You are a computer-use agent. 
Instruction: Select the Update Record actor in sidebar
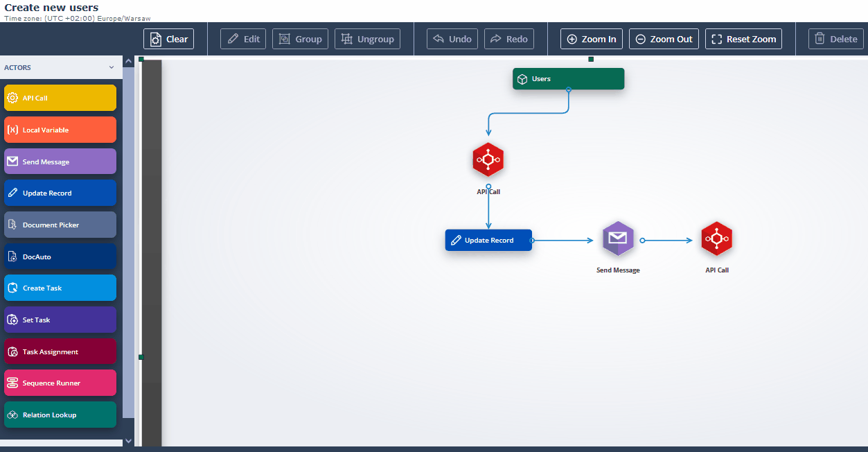[x=60, y=193]
